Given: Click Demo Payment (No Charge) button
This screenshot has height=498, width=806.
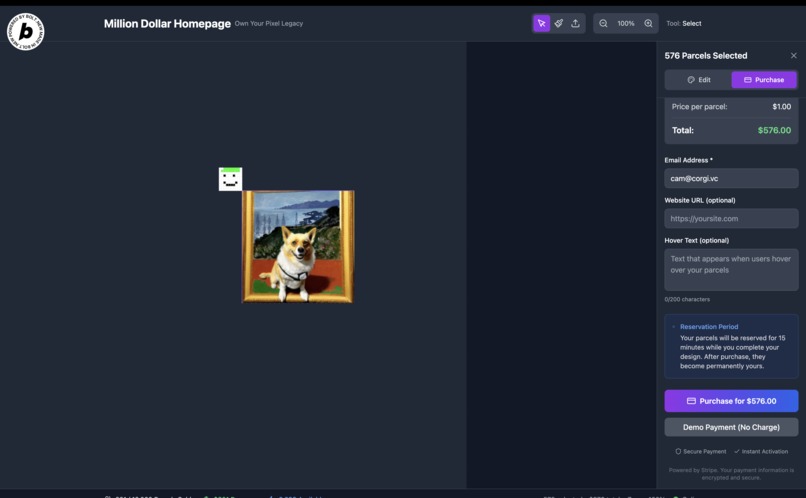Looking at the screenshot, I should (731, 427).
